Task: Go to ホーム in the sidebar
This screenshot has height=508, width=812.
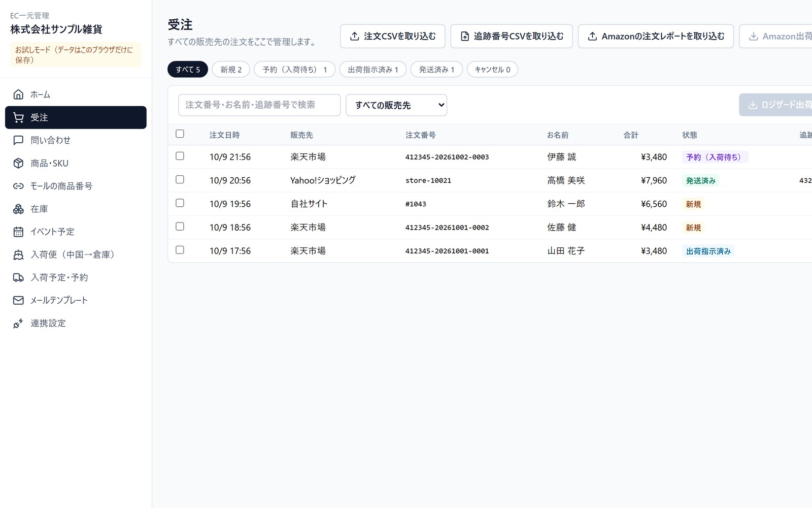Action: [x=76, y=94]
